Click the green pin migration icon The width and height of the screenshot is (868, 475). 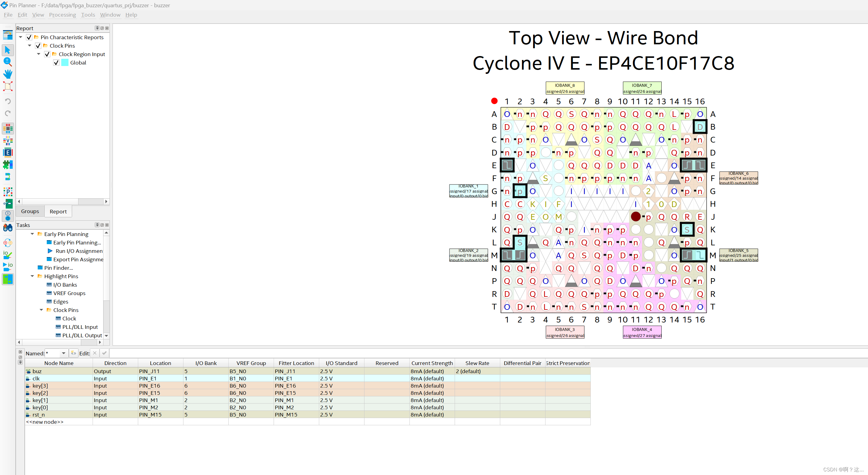[x=8, y=204]
